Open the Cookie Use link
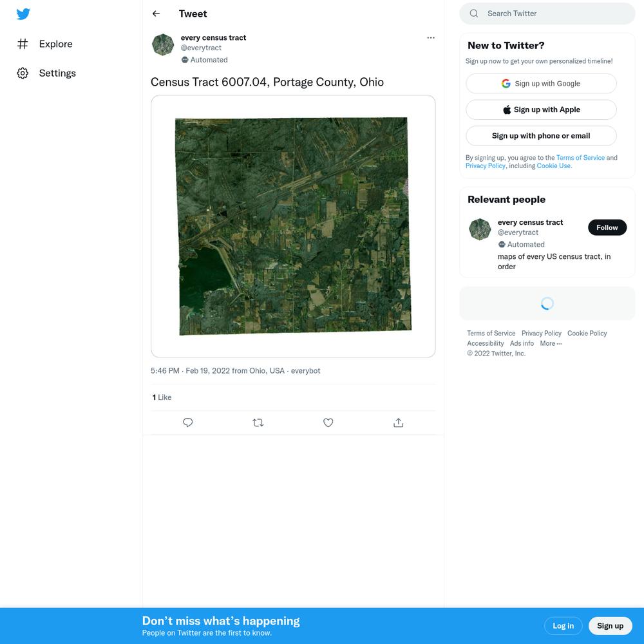The image size is (644, 644). tap(554, 166)
